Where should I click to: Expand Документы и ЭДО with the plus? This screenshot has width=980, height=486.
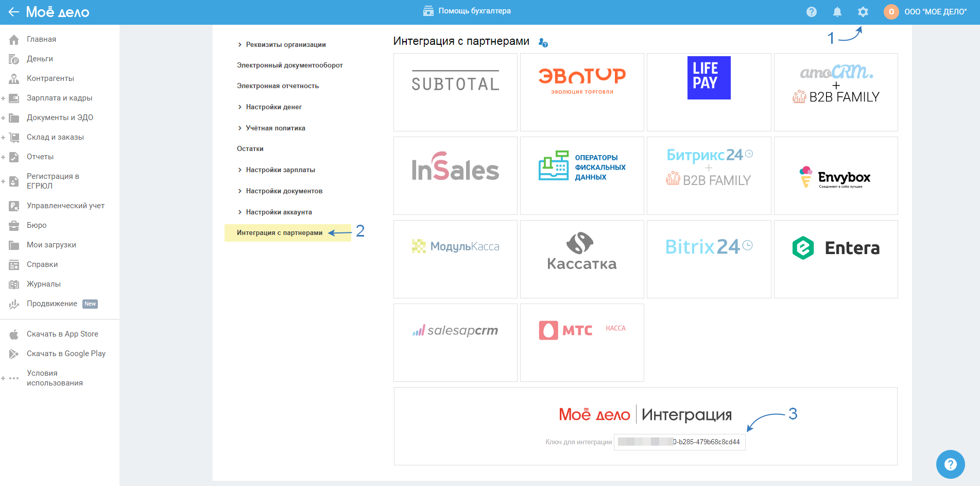3,118
